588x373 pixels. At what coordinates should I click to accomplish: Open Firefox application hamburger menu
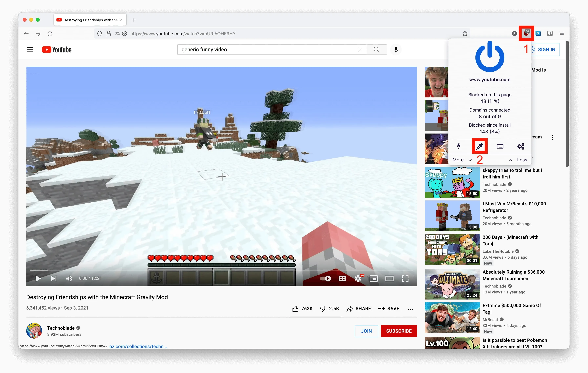pyautogui.click(x=562, y=33)
